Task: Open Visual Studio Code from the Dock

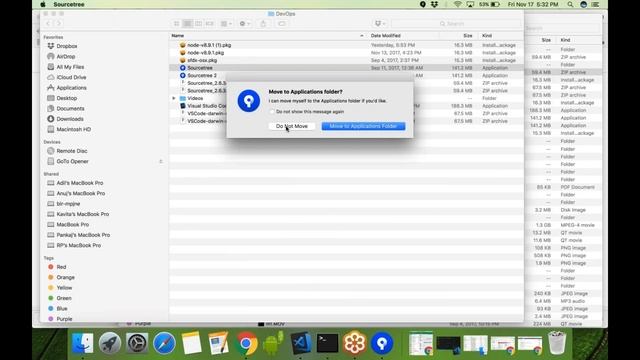Action: [300, 343]
